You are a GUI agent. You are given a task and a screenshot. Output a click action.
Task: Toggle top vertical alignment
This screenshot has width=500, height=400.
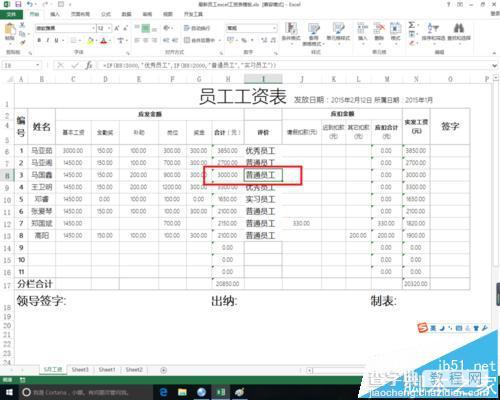point(137,28)
